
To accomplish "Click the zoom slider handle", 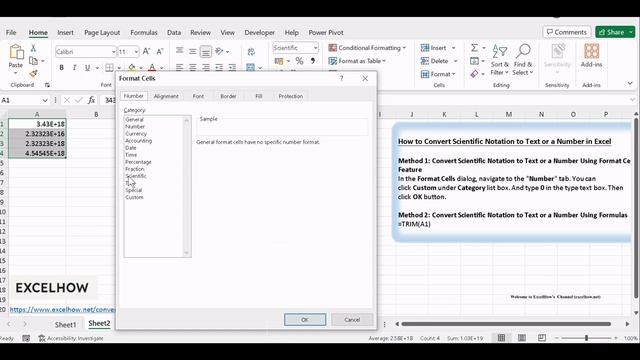I will point(586,338).
